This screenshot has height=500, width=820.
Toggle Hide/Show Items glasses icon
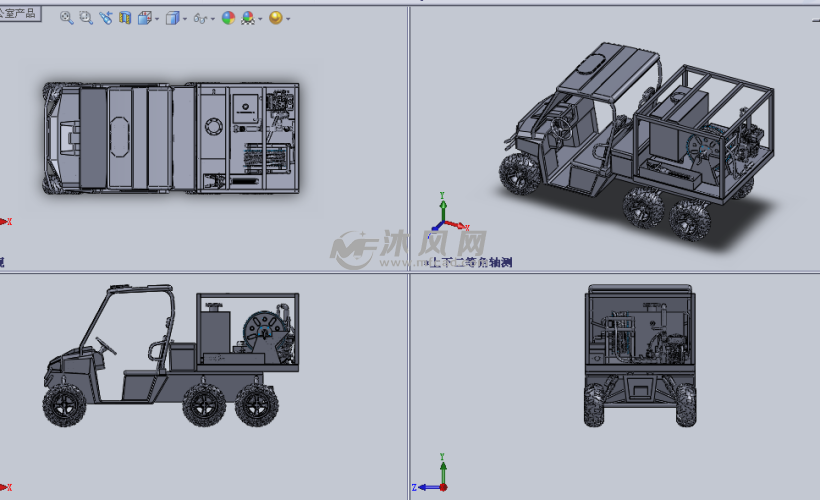[x=200, y=18]
